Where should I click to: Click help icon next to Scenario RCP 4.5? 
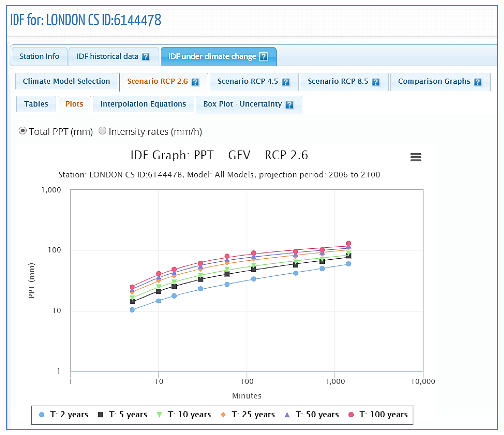(285, 82)
